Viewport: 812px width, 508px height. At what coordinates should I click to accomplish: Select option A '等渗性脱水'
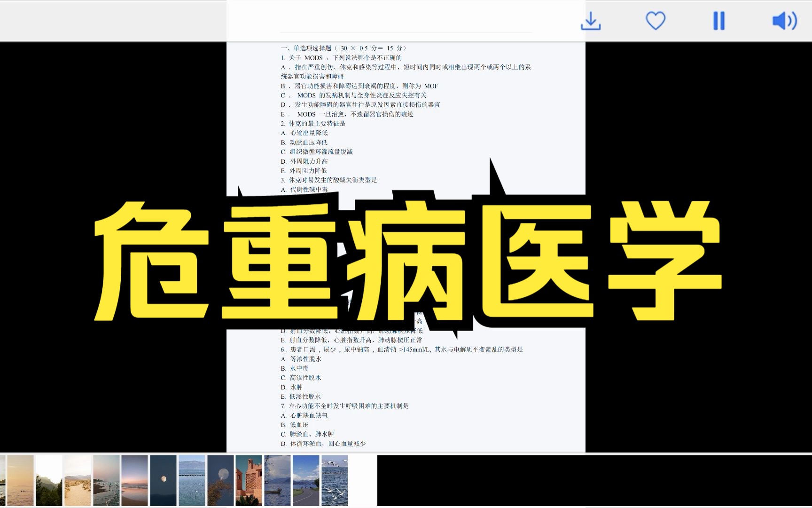[x=301, y=359]
